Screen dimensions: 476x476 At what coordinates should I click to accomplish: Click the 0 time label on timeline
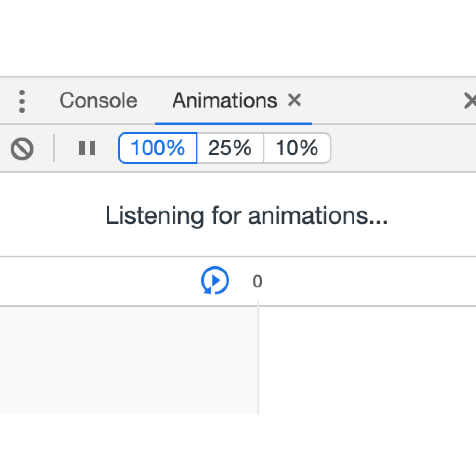(257, 281)
